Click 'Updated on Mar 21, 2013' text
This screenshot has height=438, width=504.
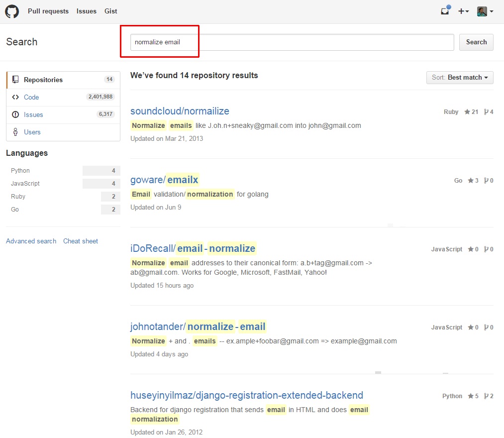click(167, 138)
